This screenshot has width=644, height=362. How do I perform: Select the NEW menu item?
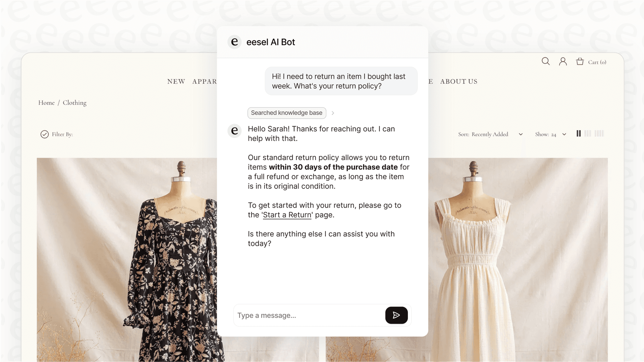[176, 81]
